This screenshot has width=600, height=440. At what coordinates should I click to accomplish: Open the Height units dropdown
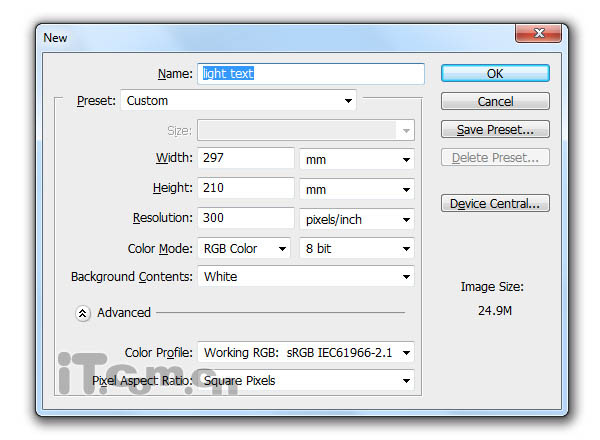pyautogui.click(x=357, y=189)
